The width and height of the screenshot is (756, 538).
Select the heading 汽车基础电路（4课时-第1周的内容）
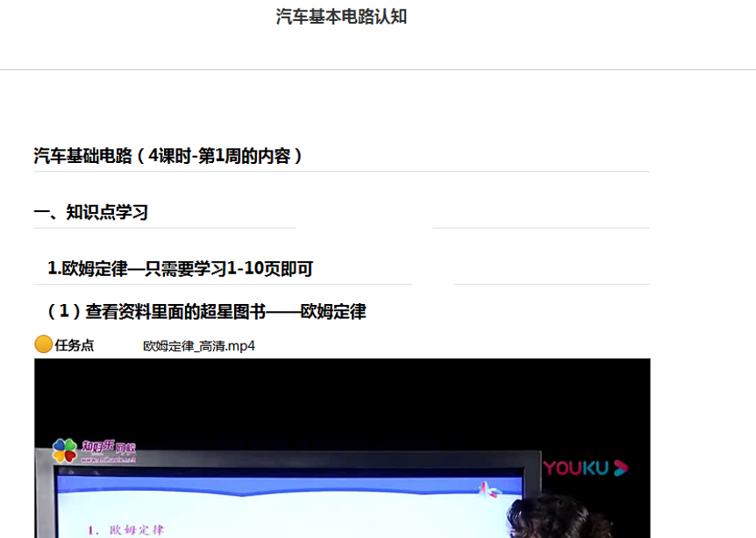pyautogui.click(x=168, y=156)
